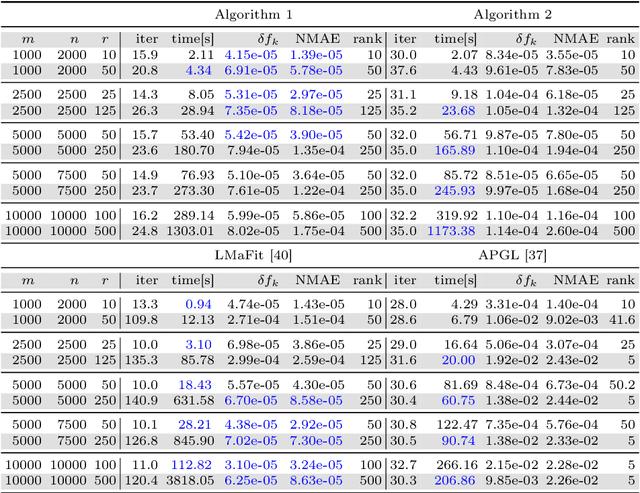Click the time value 122.47
The height and width of the screenshot is (493, 640).
457,425
